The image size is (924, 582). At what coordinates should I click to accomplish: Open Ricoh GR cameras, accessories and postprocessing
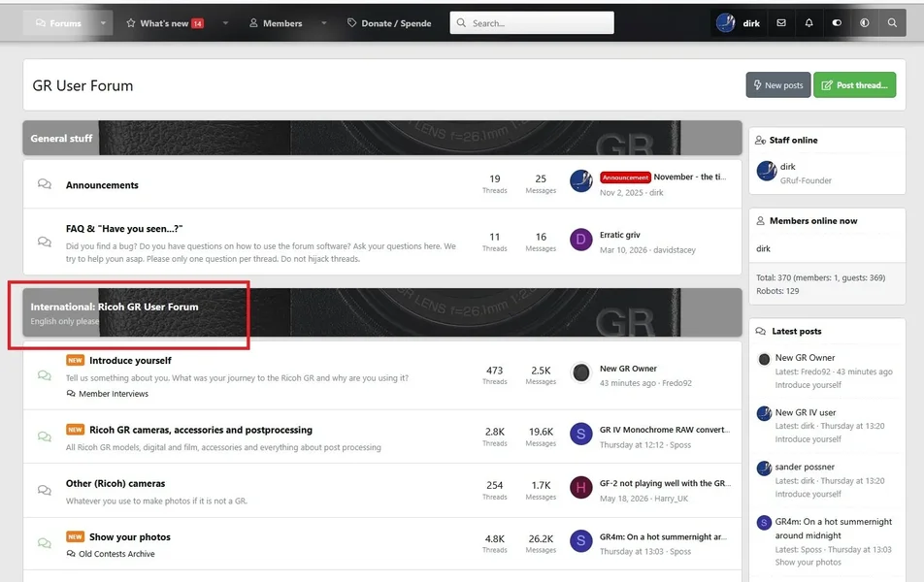(x=200, y=430)
